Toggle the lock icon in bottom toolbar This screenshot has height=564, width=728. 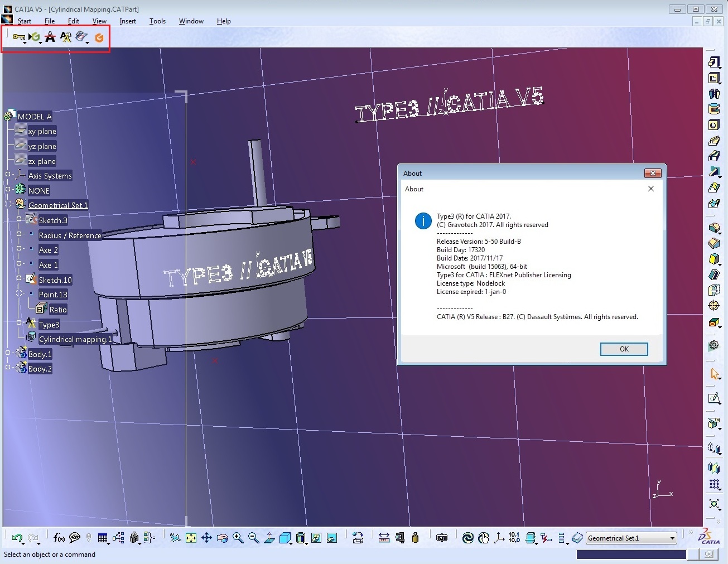pyautogui.click(x=134, y=538)
